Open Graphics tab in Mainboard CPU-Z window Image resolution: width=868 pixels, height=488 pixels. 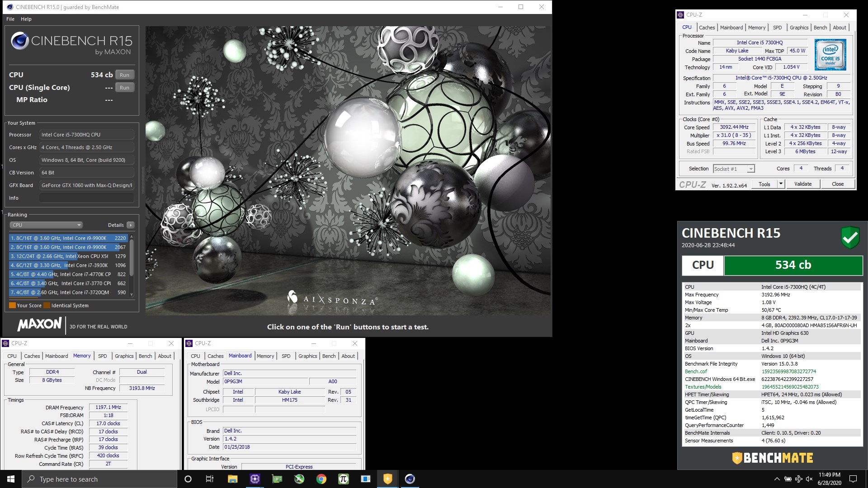tap(308, 356)
